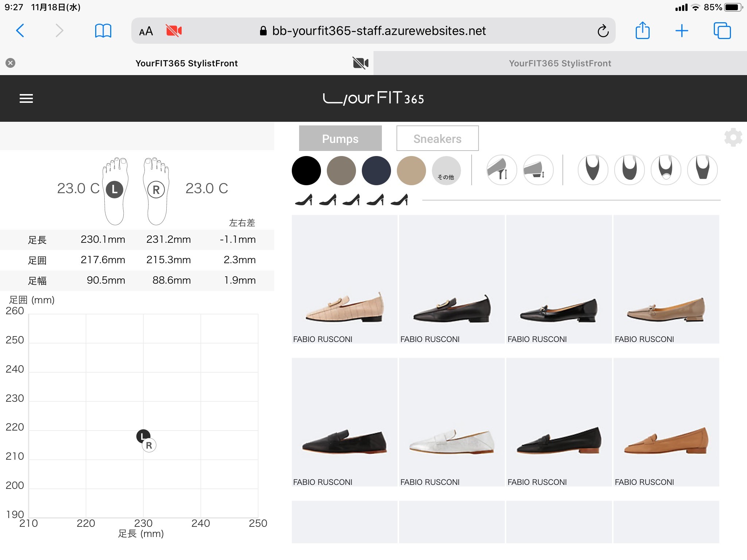The height and width of the screenshot is (560, 747).
Task: Click the その他 color option
Action: point(446,171)
